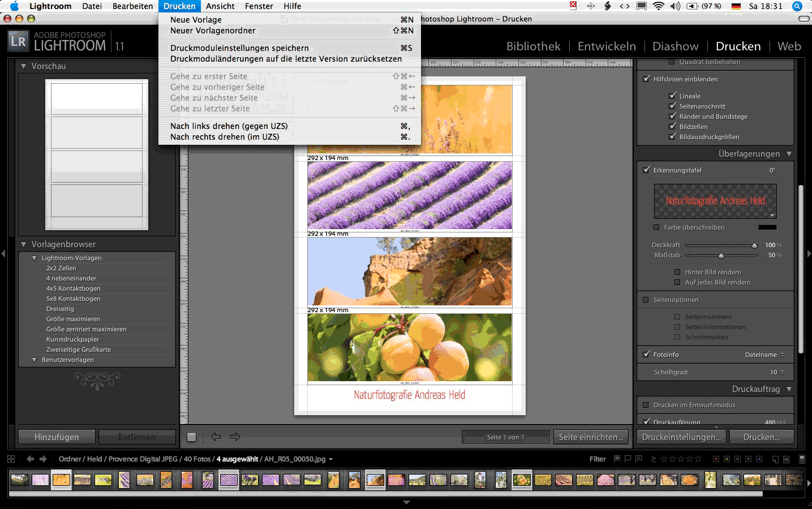Open the filmstrip file path dropdown
The width and height of the screenshot is (812, 509).
pos(330,459)
